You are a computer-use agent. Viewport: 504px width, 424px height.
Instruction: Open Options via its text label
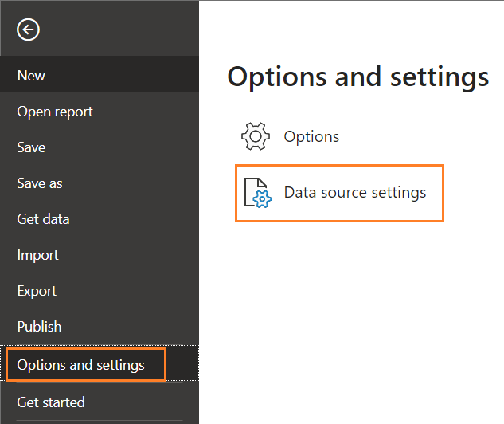pyautogui.click(x=311, y=137)
